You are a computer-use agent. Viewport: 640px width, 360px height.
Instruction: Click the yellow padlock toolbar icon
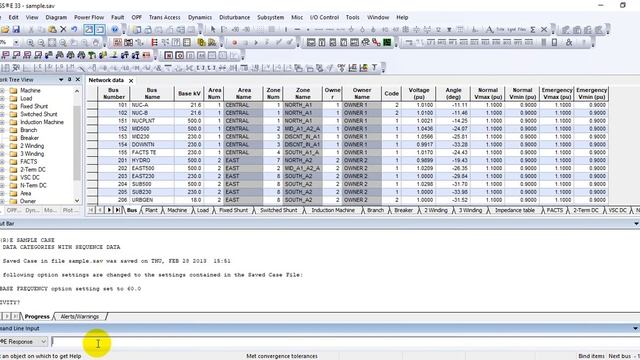point(201,42)
